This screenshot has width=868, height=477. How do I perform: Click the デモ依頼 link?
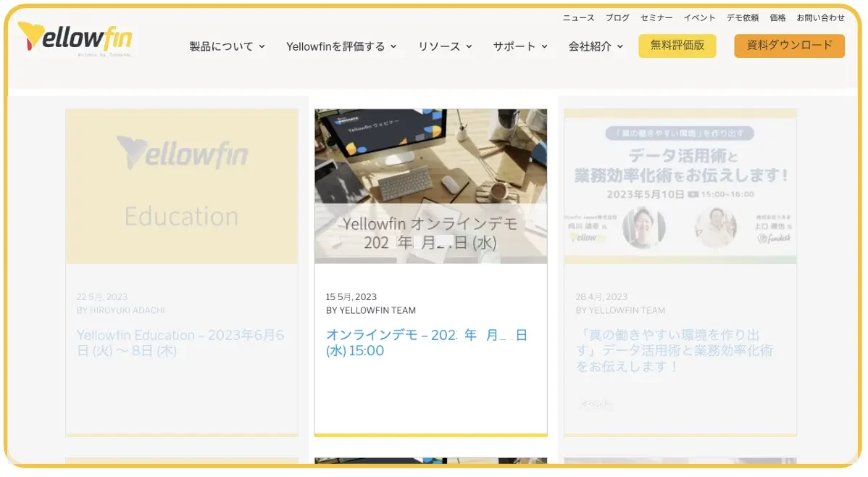pos(743,18)
